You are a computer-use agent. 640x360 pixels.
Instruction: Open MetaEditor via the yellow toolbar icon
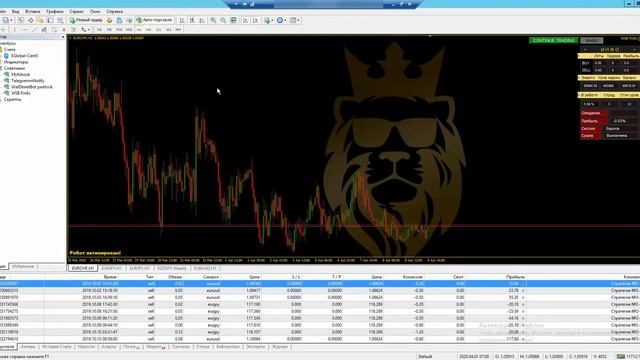[109, 20]
